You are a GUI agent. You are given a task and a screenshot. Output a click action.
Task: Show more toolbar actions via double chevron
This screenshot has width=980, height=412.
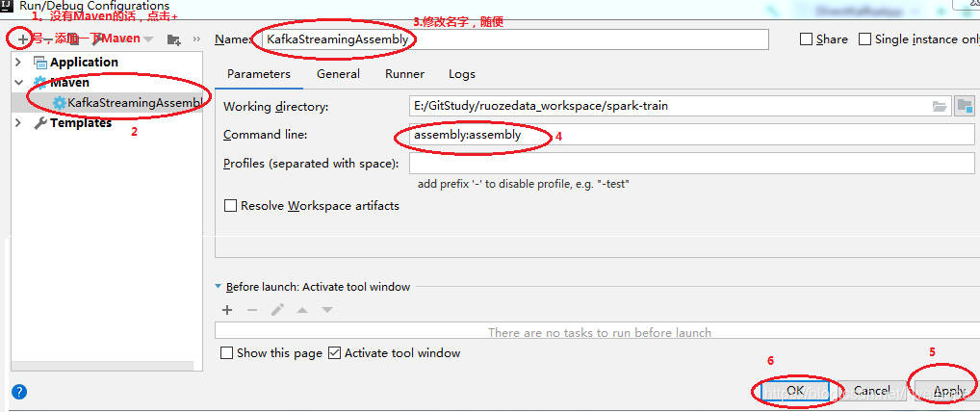196,39
